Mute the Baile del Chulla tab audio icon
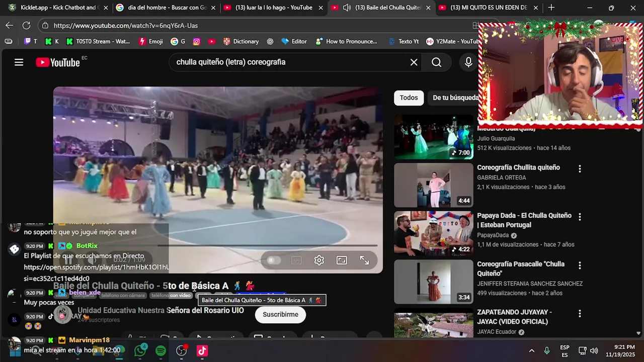The image size is (644, 362). coord(347,8)
